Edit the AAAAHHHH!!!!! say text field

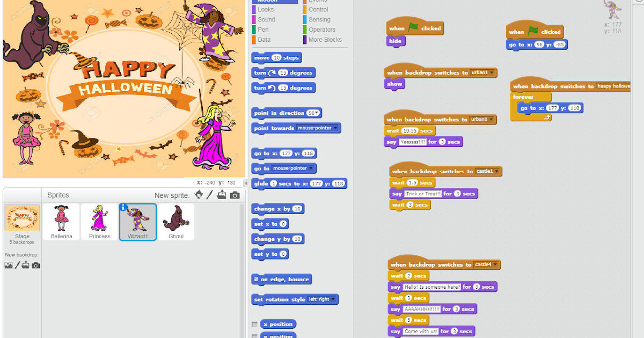tap(422, 309)
